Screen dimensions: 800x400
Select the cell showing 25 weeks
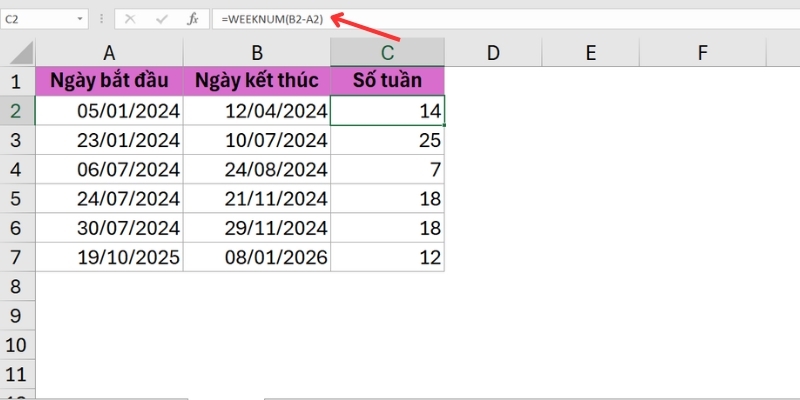pos(388,140)
